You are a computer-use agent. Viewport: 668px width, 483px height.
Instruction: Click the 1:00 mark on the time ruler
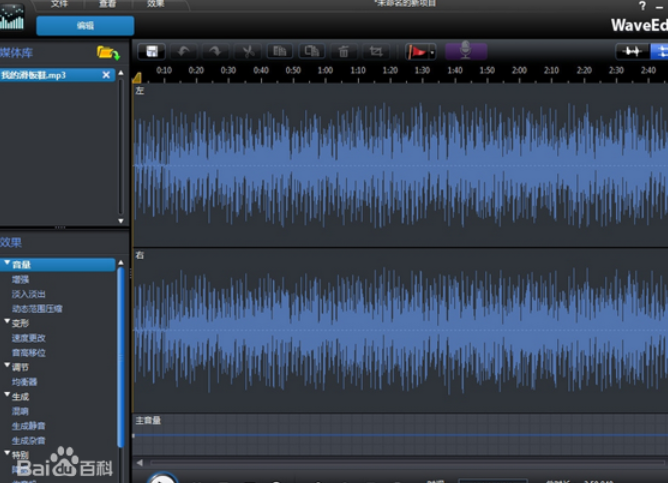(325, 71)
